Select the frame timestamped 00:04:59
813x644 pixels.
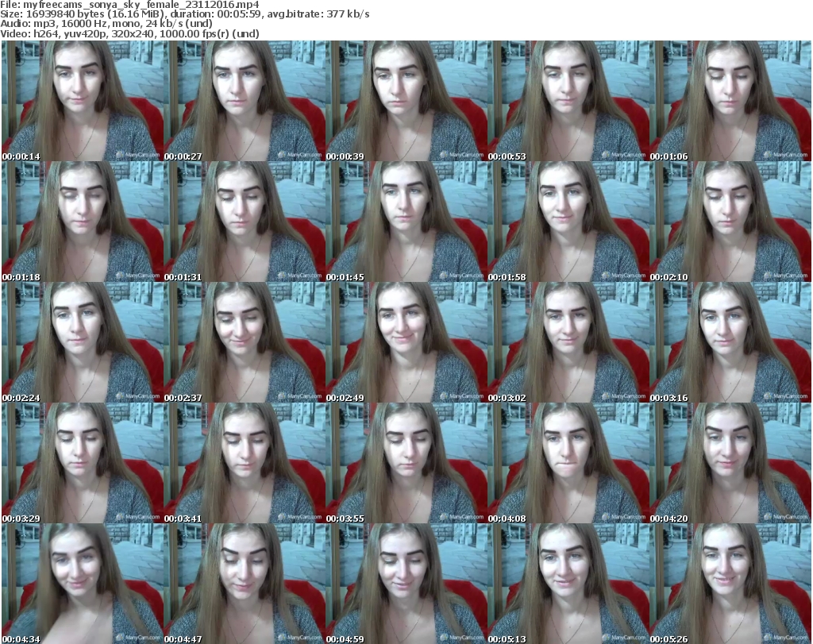coord(406,584)
